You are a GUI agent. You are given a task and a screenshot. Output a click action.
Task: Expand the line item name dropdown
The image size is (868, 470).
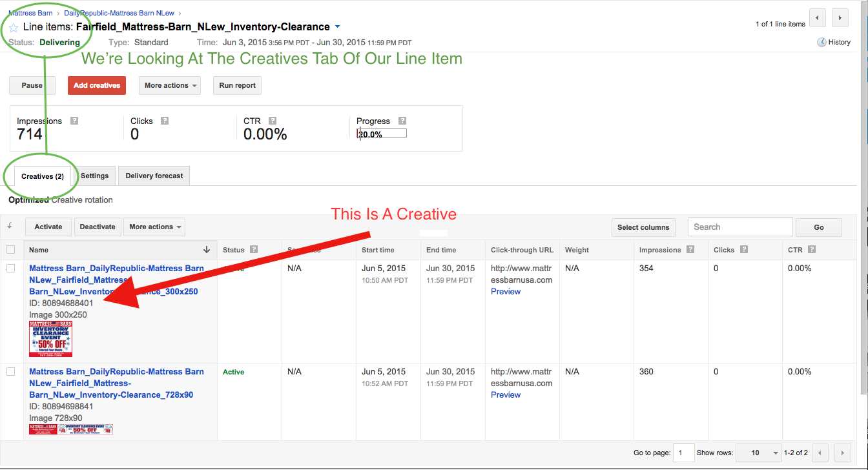point(337,27)
